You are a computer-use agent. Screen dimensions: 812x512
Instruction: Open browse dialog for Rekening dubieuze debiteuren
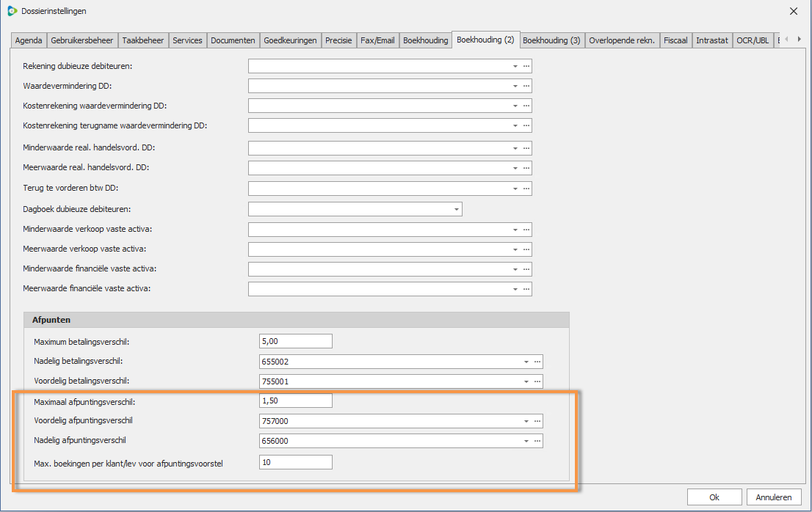(526, 66)
